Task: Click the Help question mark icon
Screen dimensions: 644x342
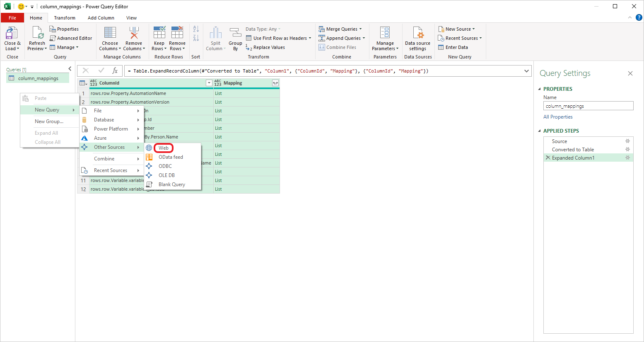Action: point(639,17)
